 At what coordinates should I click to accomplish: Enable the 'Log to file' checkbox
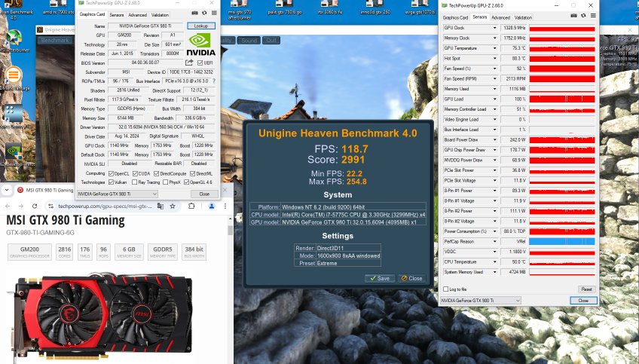[446, 289]
